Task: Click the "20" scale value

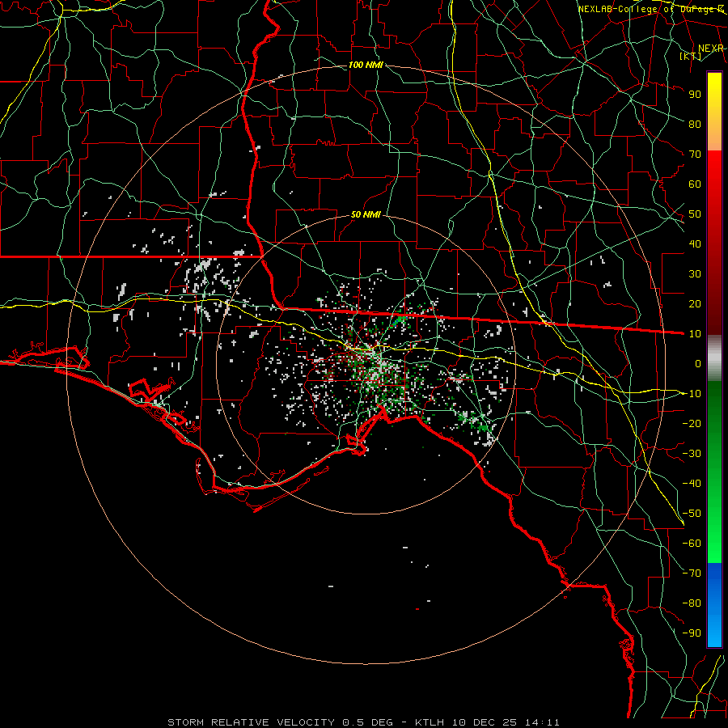Action: (695, 303)
